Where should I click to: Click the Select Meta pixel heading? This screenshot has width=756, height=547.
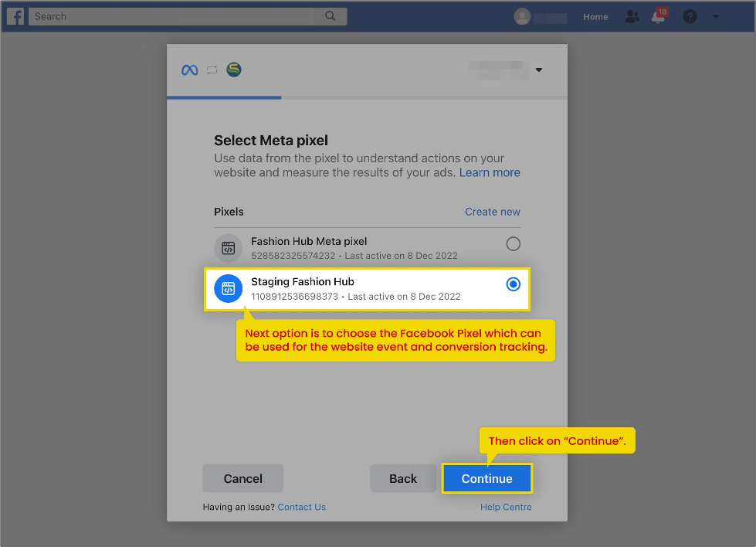click(271, 141)
